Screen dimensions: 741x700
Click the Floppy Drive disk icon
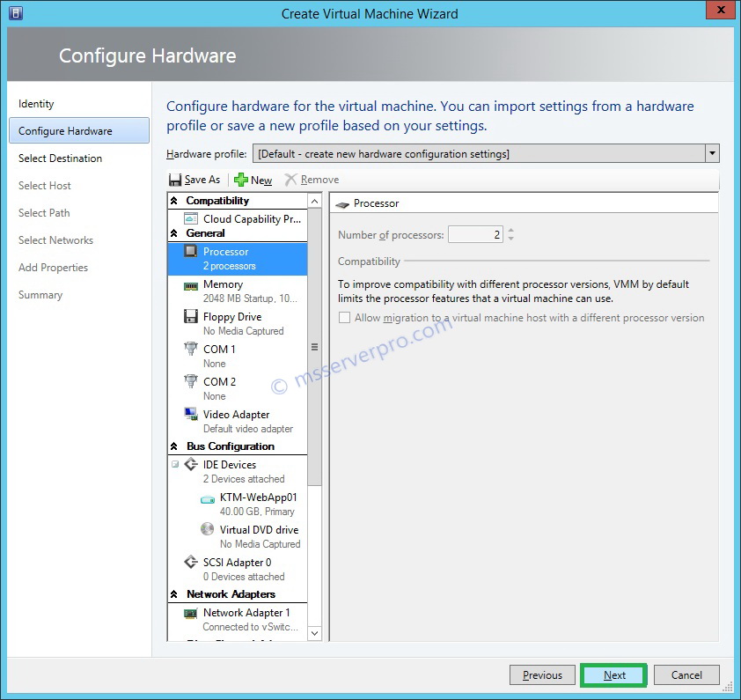(191, 316)
